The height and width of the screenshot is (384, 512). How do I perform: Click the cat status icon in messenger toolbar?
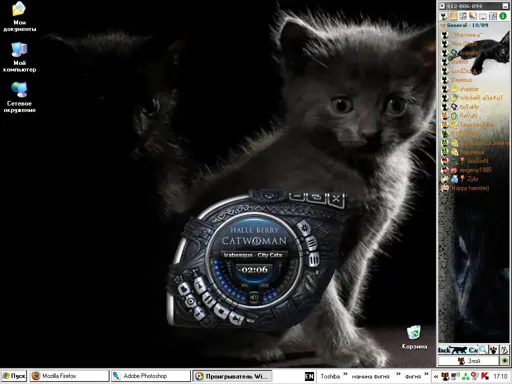[x=443, y=16]
